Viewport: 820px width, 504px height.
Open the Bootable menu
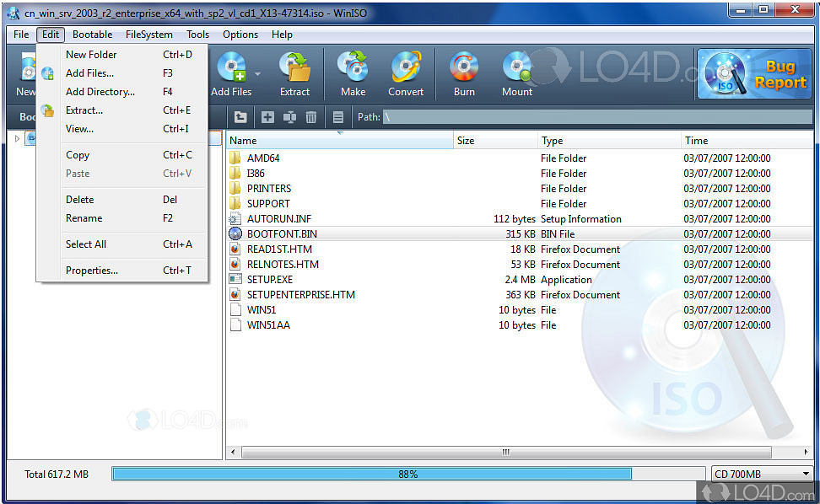click(92, 35)
